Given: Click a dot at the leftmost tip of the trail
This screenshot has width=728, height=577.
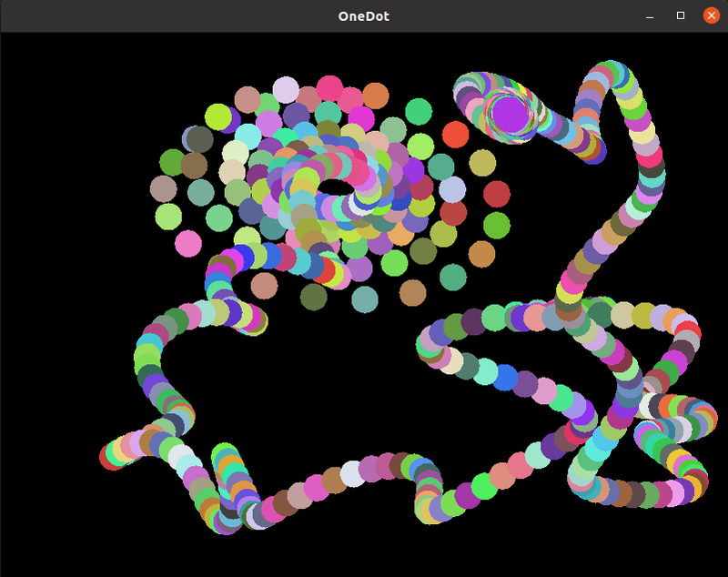Looking at the screenshot, I should pyautogui.click(x=107, y=456).
